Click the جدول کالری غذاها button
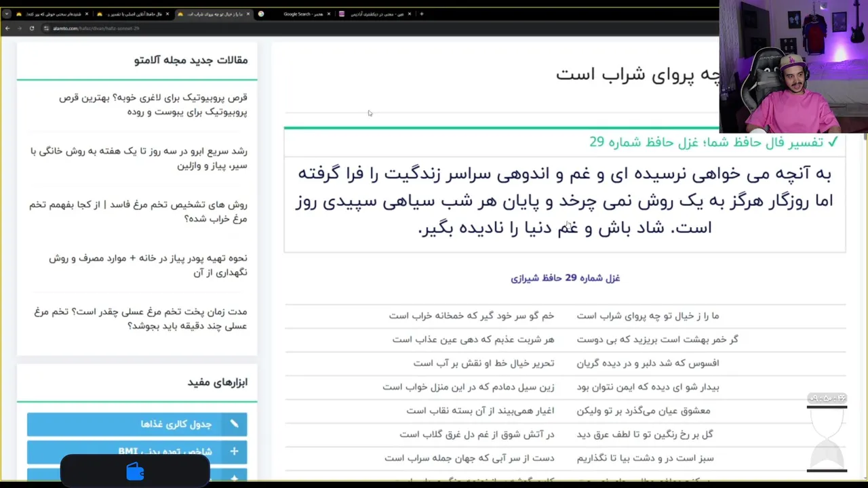Viewport: 868px width, 488px height. click(x=137, y=424)
